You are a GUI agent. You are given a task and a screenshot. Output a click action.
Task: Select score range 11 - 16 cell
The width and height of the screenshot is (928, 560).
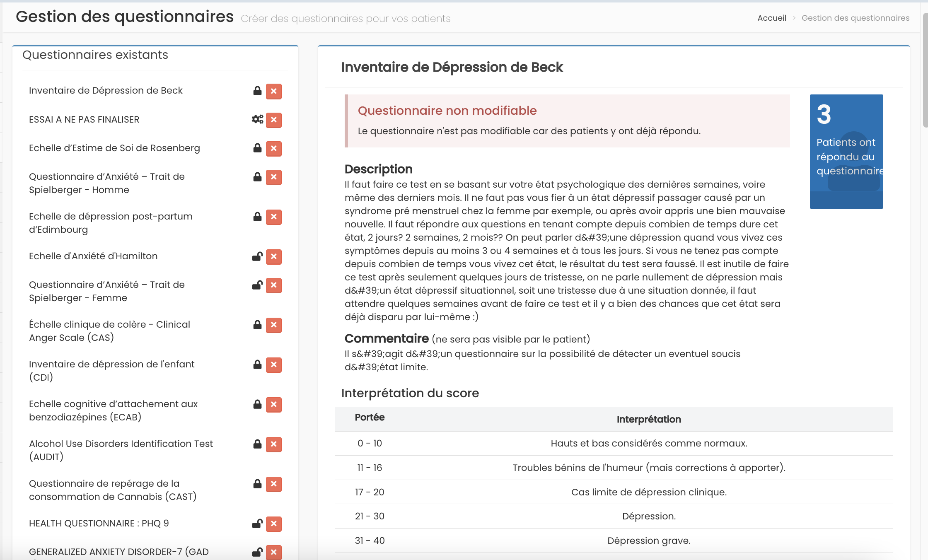(370, 468)
